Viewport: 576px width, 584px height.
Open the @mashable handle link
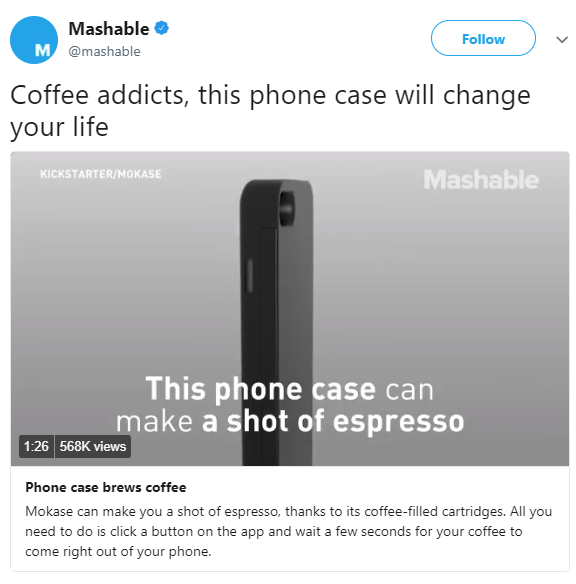(104, 51)
